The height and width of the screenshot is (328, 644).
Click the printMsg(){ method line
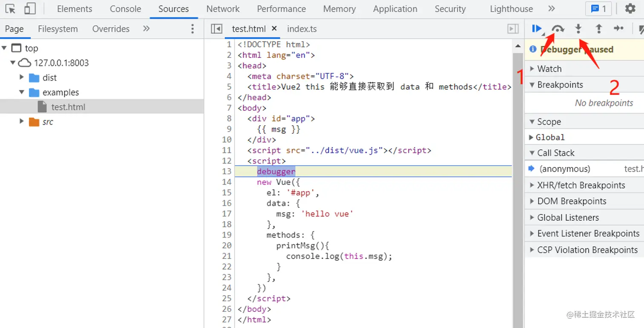point(303,245)
